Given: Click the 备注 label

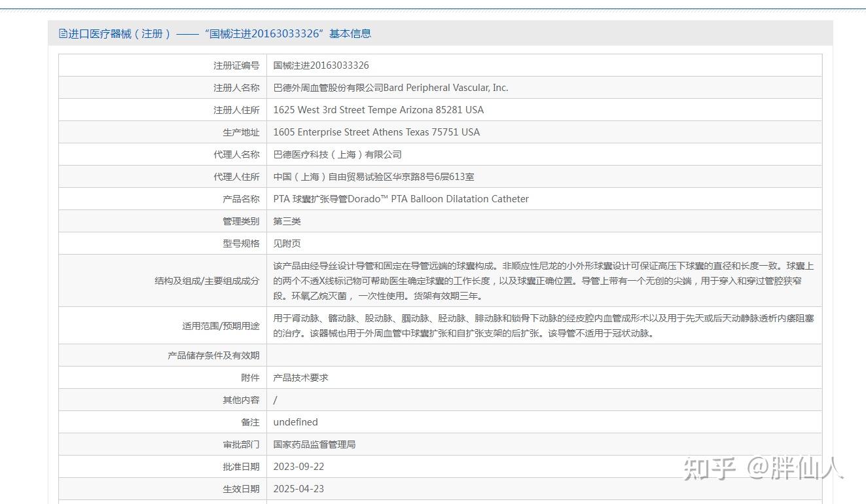Looking at the screenshot, I should 250,422.
